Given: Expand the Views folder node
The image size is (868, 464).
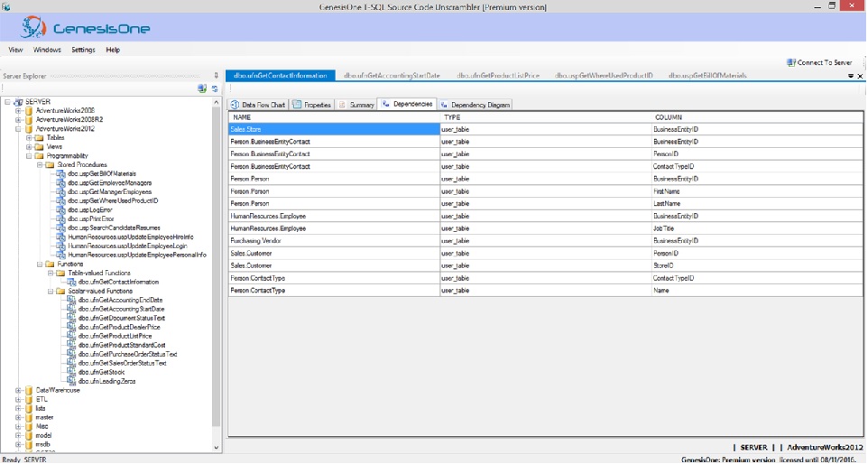Looking at the screenshot, I should pos(29,147).
